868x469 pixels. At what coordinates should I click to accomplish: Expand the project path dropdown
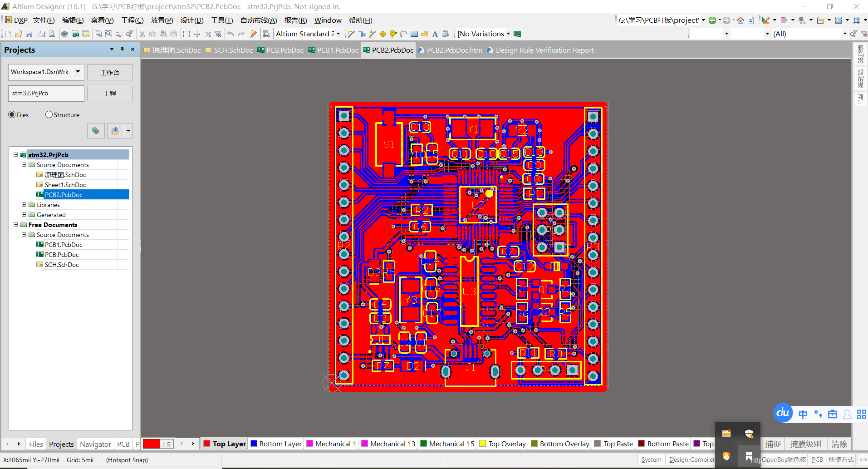pos(704,20)
